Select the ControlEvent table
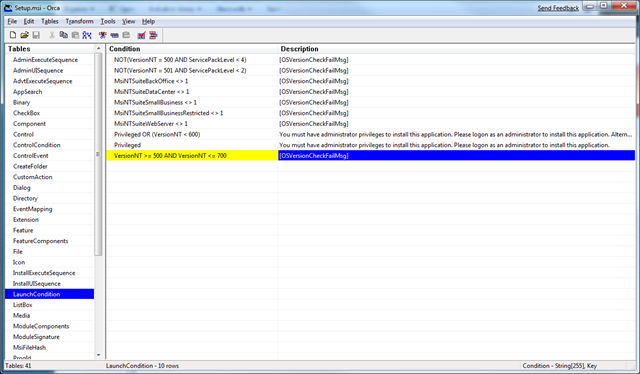This screenshot has height=374, width=640. point(31,156)
